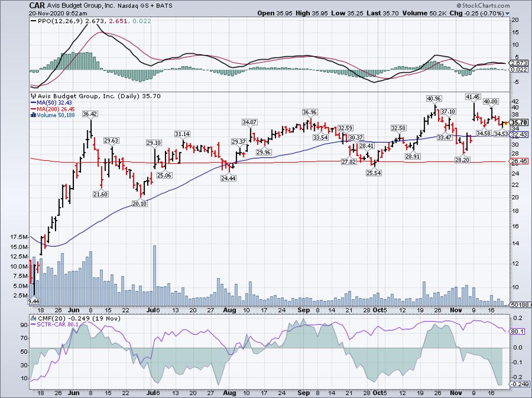Click the purple line swatch before SCTR-CAR
Viewport: 532px width, 398px height.
coord(33,325)
